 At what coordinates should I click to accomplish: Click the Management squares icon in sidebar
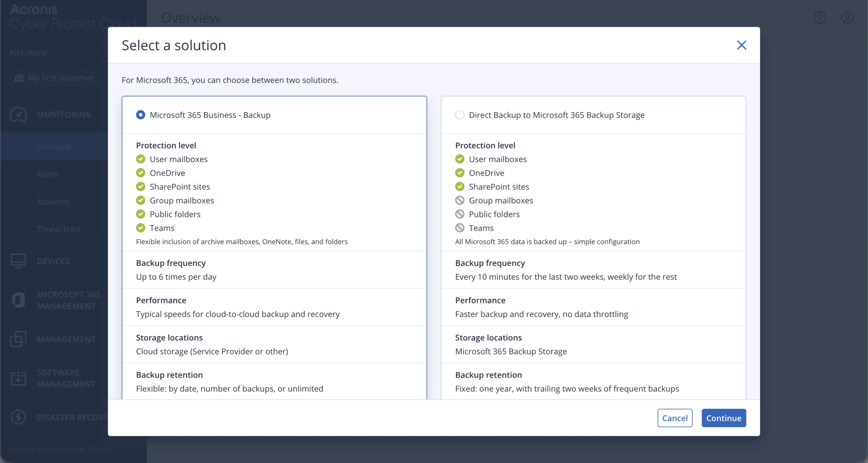pyautogui.click(x=18, y=339)
